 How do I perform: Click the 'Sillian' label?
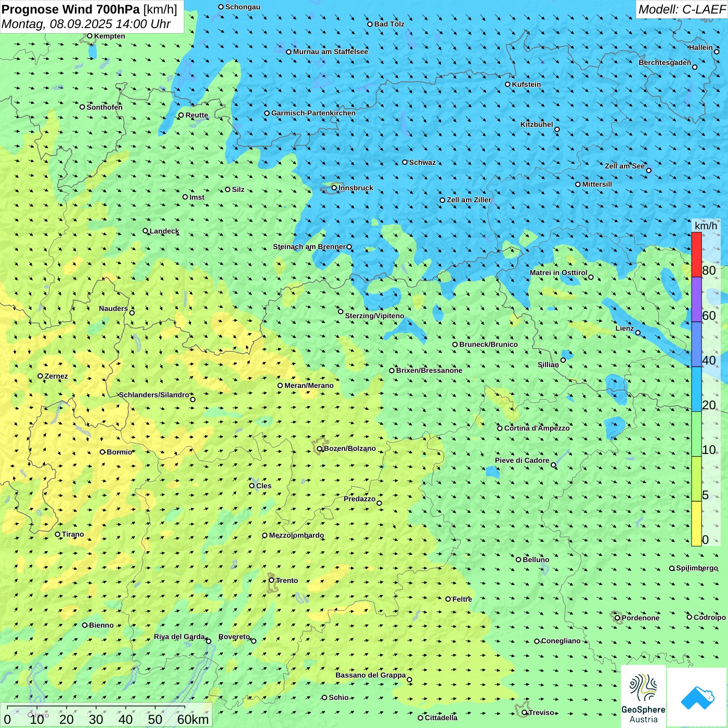pos(548,365)
